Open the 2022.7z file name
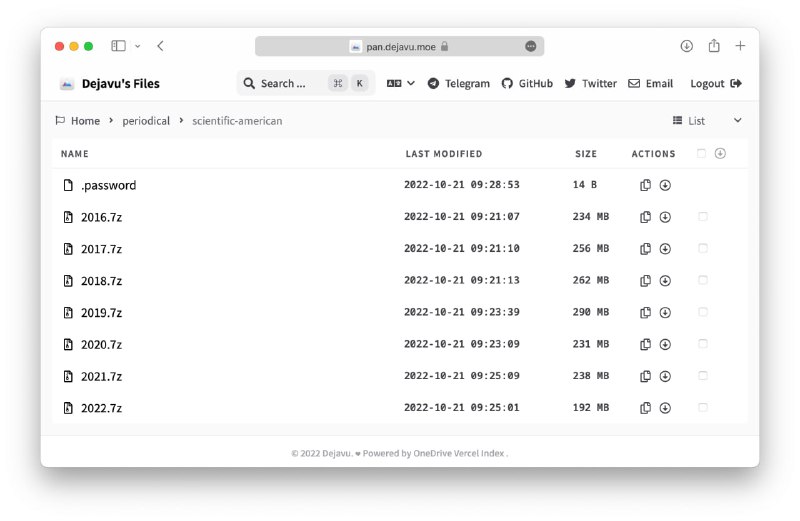800x521 pixels. [102, 408]
